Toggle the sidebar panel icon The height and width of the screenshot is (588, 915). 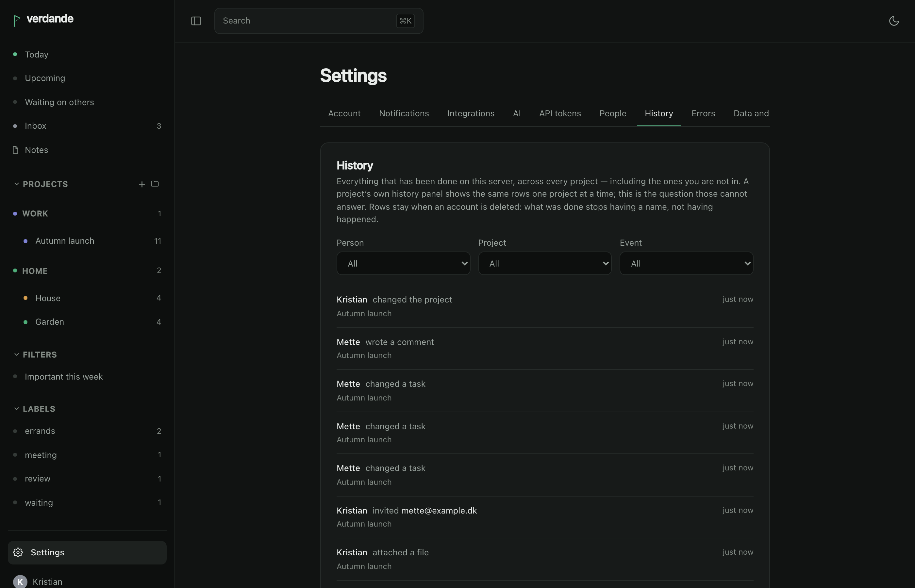[x=196, y=21]
